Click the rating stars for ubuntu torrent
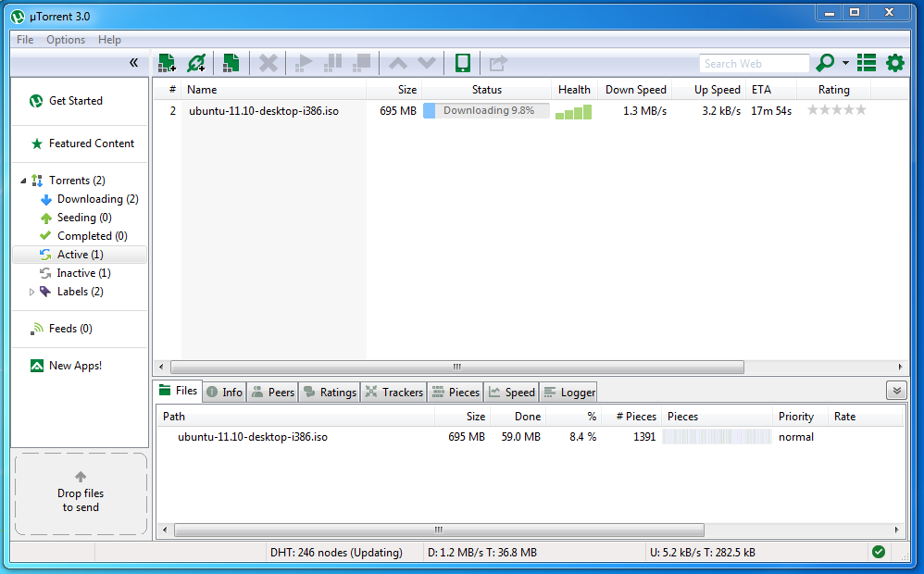Screen dimensions: 924x574 pos(837,109)
